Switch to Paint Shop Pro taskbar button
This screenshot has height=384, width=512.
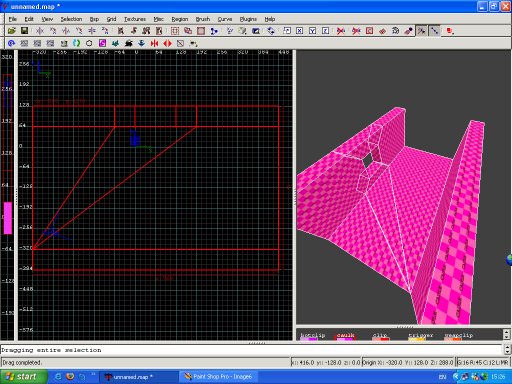(219, 377)
